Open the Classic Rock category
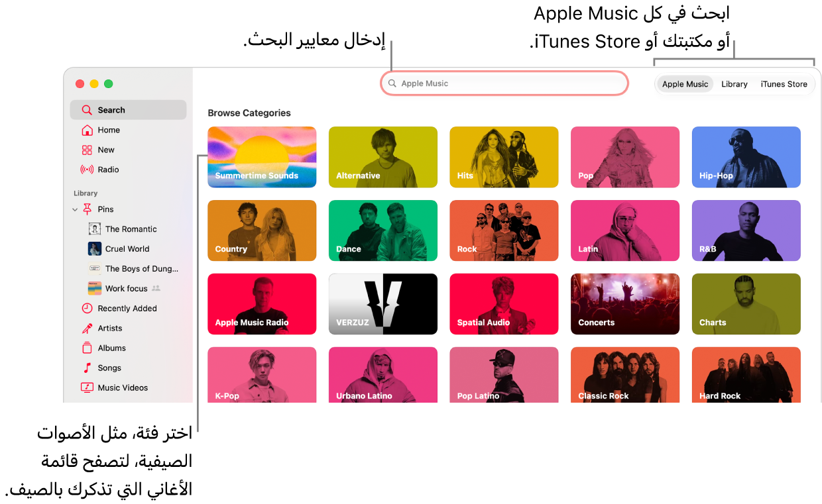The image size is (822, 504). tap(625, 375)
